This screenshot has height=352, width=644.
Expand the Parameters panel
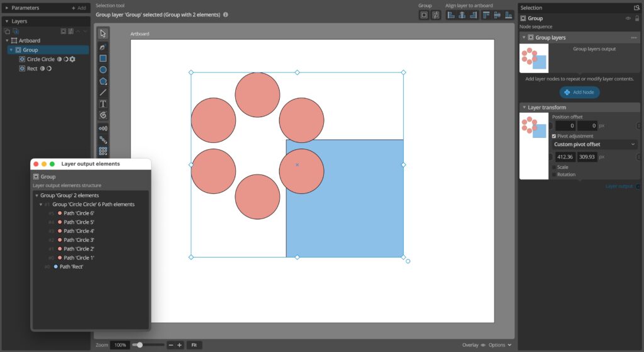click(x=7, y=8)
